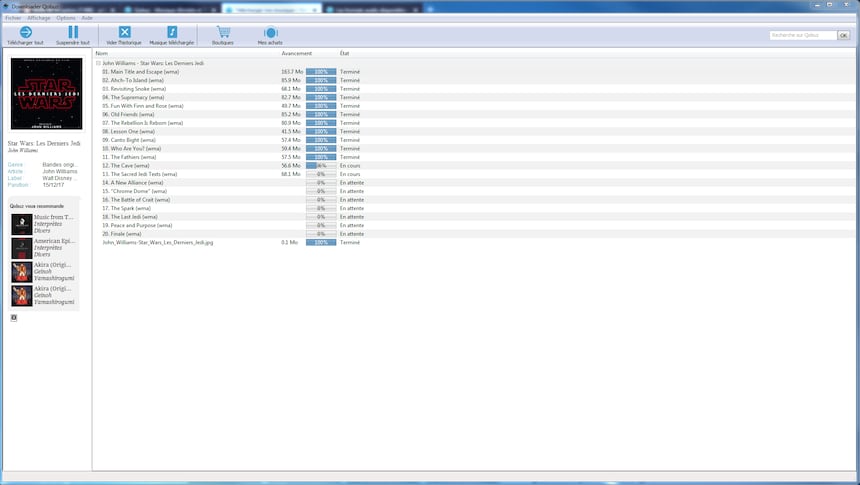Open the American Epi... recommendation thumbnail
The image size is (860, 485).
click(x=22, y=248)
